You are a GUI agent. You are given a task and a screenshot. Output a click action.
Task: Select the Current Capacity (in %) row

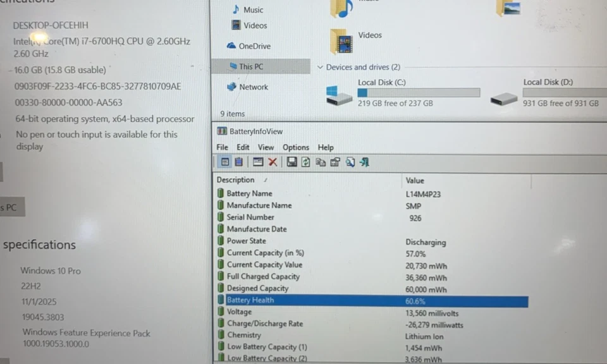tap(372, 253)
